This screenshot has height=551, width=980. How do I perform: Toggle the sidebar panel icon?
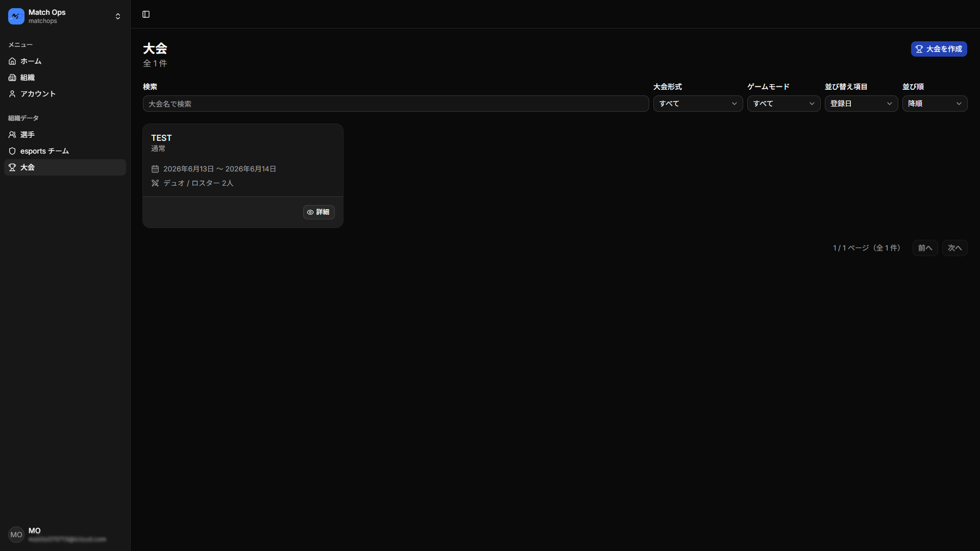(146, 14)
